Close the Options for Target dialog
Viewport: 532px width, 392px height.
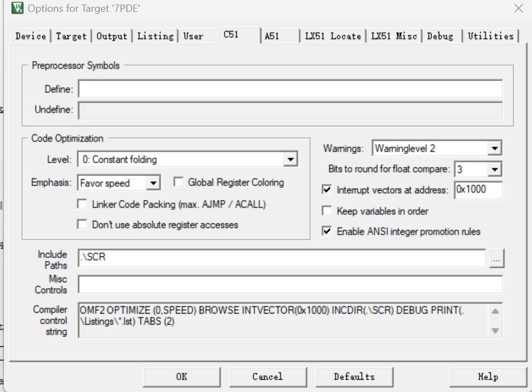tap(518, 8)
